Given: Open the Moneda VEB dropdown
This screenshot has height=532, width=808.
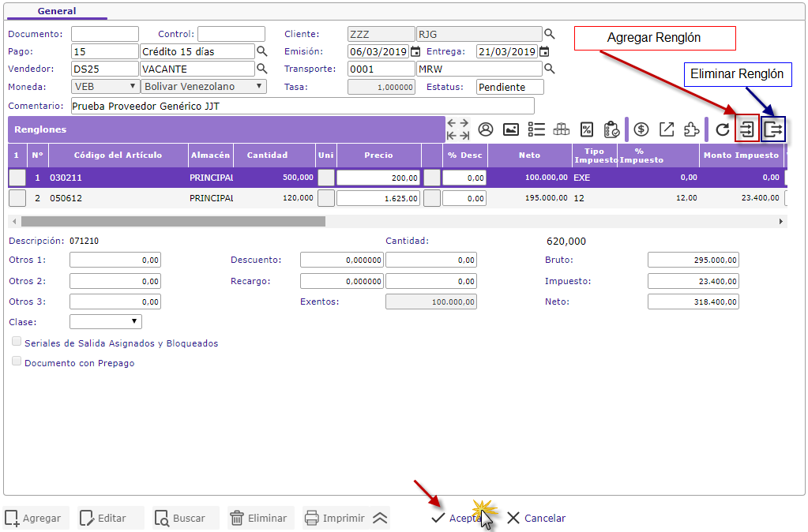Looking at the screenshot, I should coord(105,87).
